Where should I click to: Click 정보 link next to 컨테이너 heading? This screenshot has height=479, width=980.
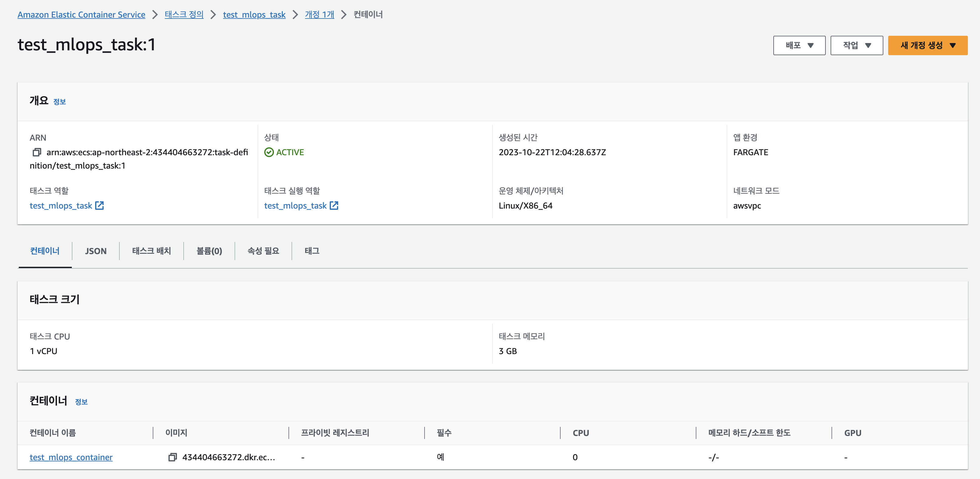click(x=81, y=402)
